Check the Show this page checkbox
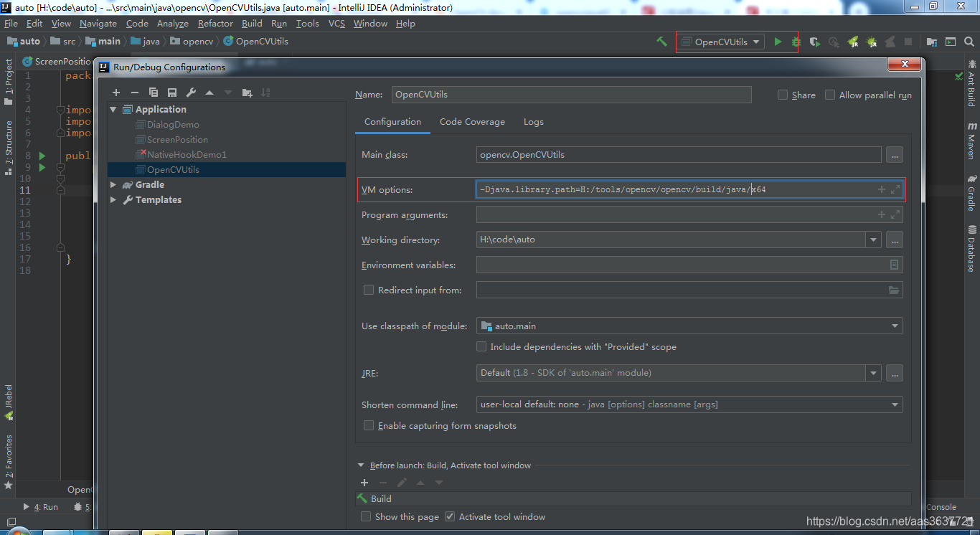The image size is (980, 535). tap(366, 516)
